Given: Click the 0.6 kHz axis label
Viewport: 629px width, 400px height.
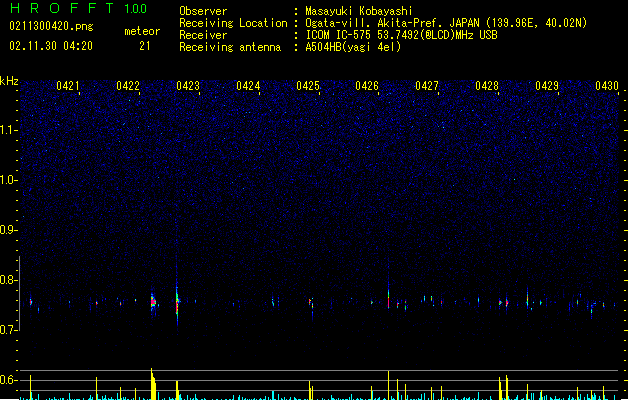Looking at the screenshot, I should 8,380.
